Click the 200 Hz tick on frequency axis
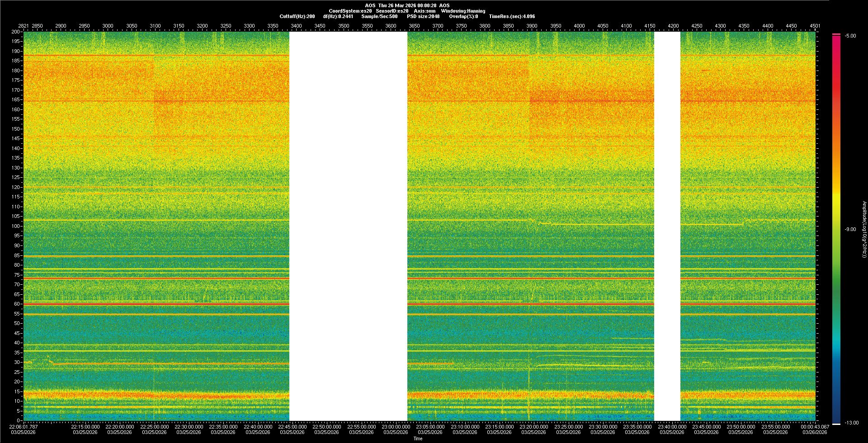Image resolution: width=868 pixels, height=443 pixels. 16,32
